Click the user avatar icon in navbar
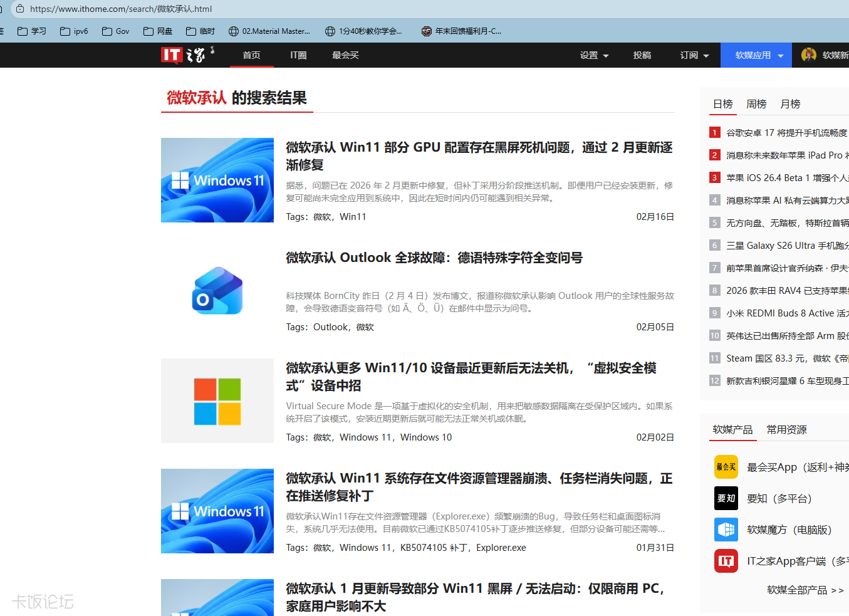Screen dimensions: 849x616 coord(808,55)
